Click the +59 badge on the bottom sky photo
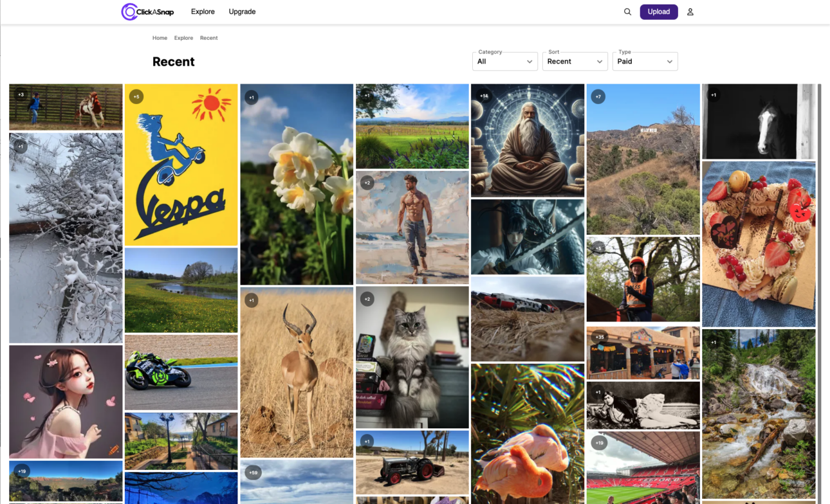Image resolution: width=830 pixels, height=504 pixels. [x=252, y=472]
